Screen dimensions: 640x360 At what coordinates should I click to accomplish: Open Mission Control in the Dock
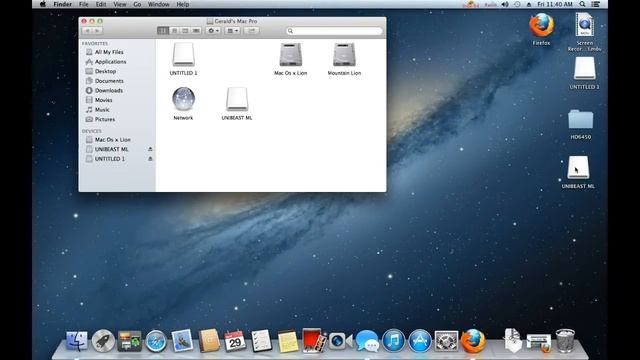pyautogui.click(x=129, y=341)
